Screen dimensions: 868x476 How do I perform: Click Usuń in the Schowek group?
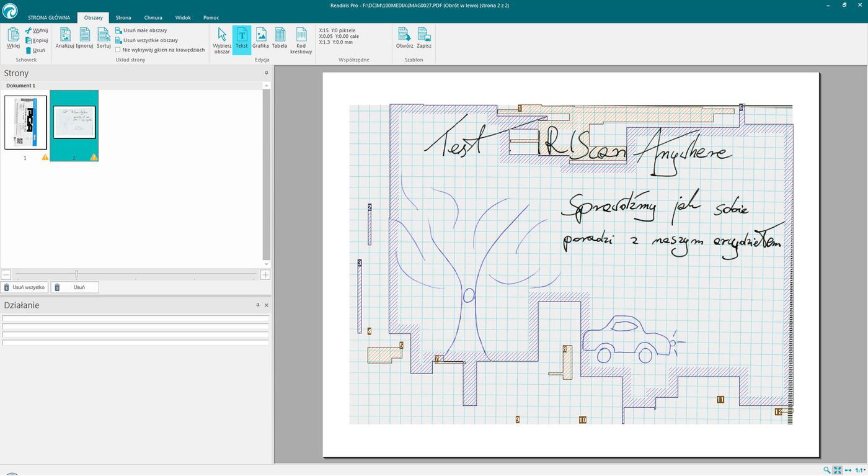pyautogui.click(x=35, y=50)
